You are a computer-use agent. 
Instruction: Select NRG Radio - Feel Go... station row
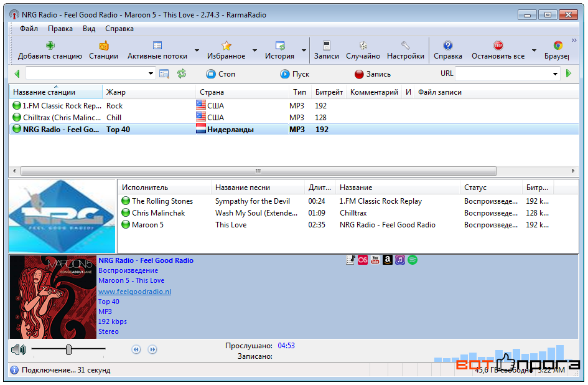tap(294, 129)
